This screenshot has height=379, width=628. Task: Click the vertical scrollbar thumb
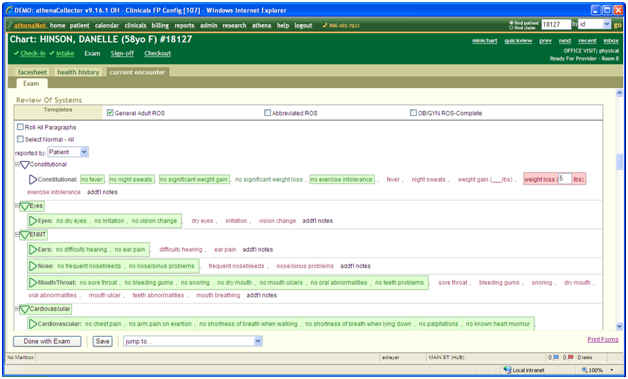[619, 162]
